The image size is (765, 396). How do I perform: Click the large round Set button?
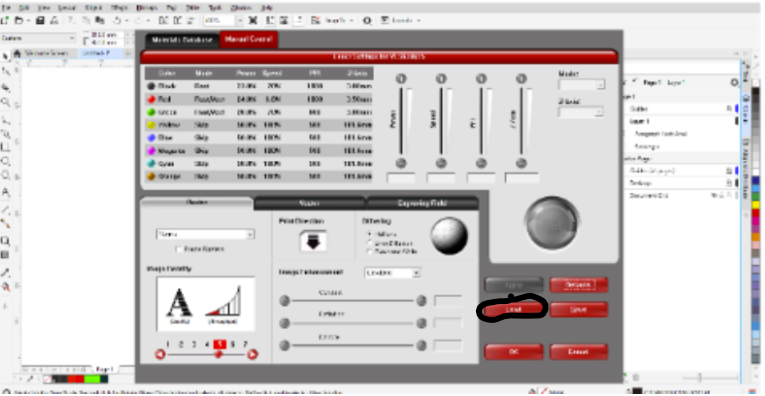click(552, 224)
